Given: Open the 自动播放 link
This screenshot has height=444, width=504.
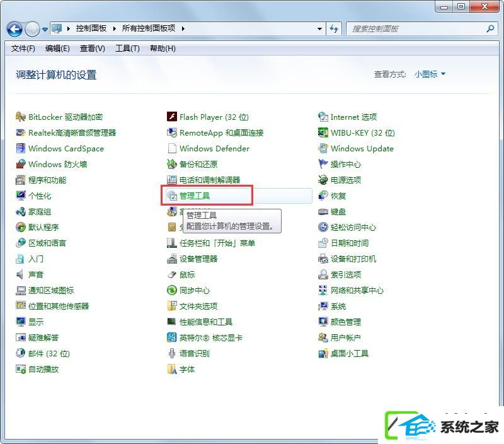Looking at the screenshot, I should (43, 370).
